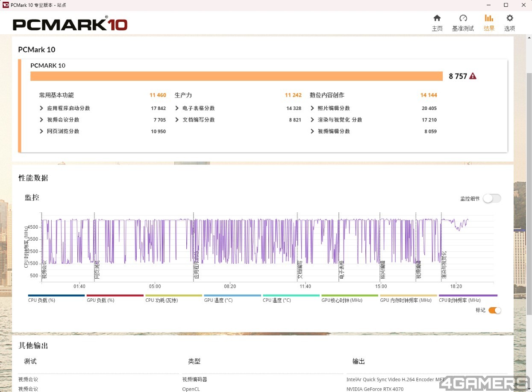Click the 照片编辑 marker on the chart

(x=382, y=270)
